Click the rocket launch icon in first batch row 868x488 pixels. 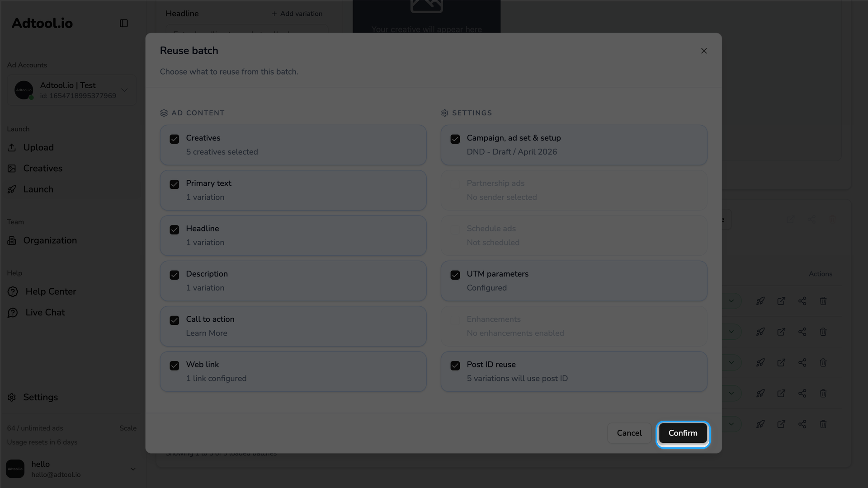coord(760,301)
